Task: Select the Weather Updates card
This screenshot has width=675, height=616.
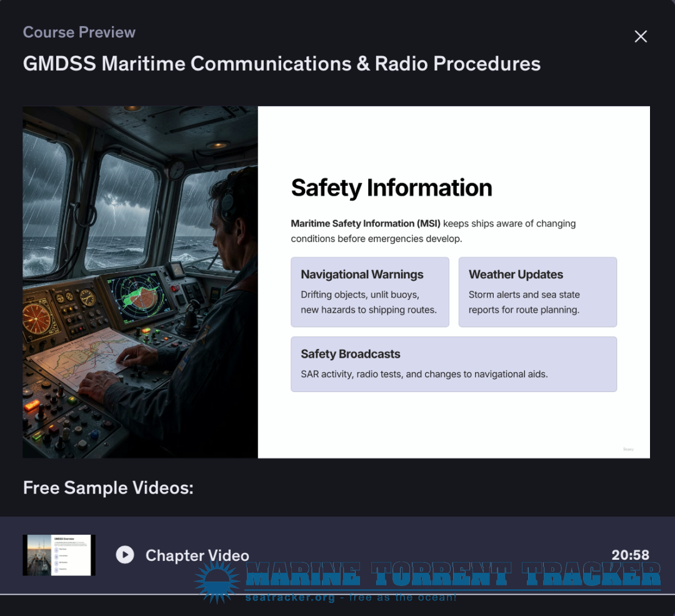Action: 537,292
